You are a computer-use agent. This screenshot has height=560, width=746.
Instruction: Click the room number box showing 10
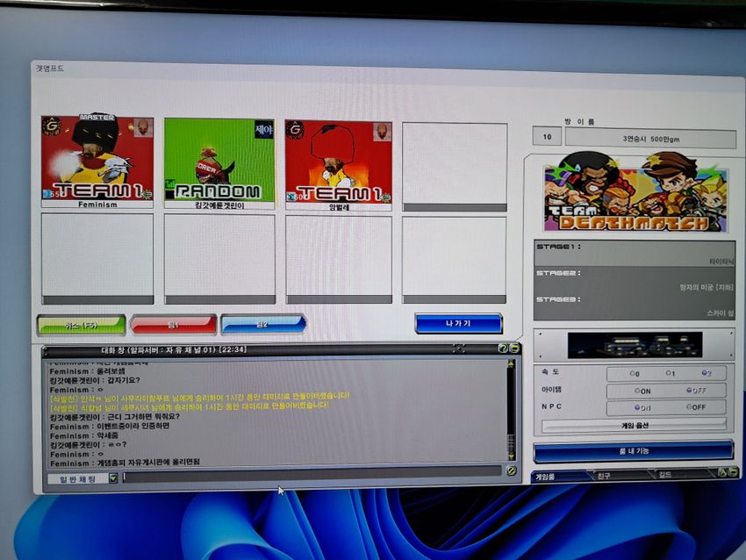point(547,137)
